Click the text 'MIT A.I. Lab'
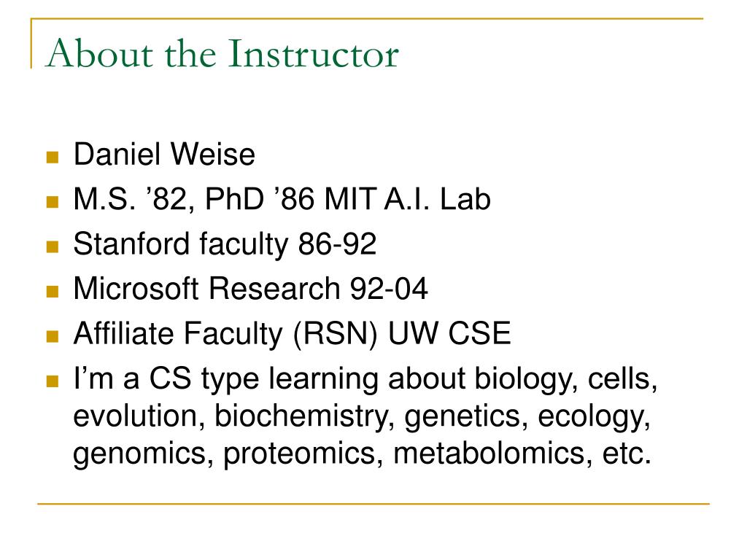The height and width of the screenshot is (560, 747). (407, 199)
